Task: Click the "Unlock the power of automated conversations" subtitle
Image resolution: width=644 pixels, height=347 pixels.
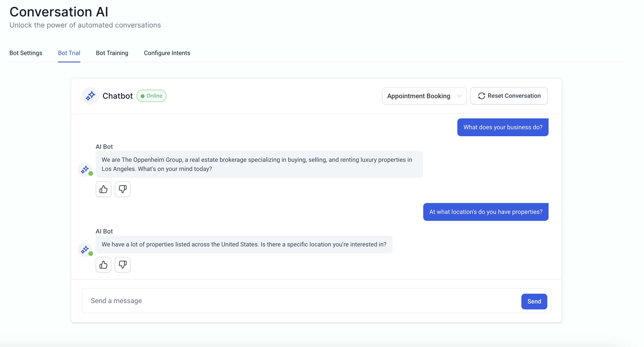Action: pos(85,25)
